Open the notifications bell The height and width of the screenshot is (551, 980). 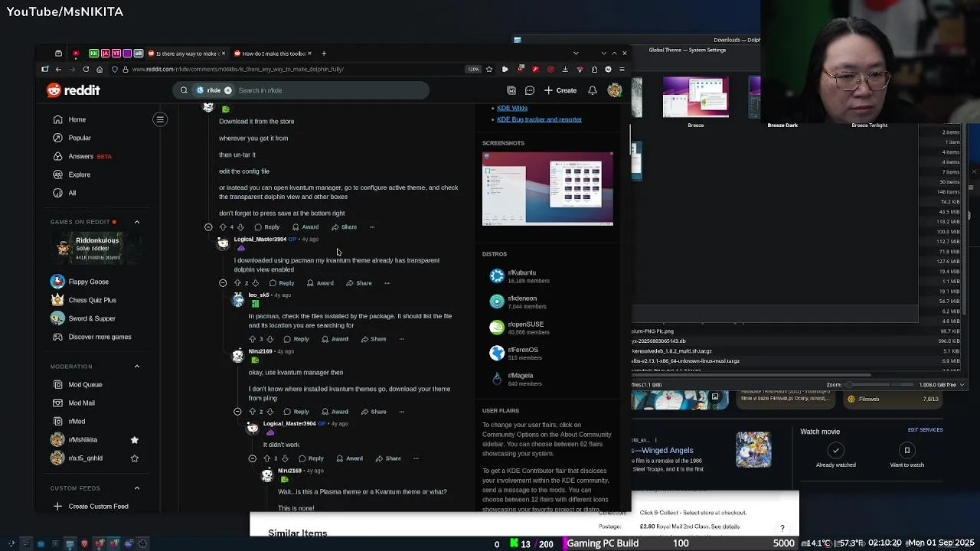tap(593, 90)
